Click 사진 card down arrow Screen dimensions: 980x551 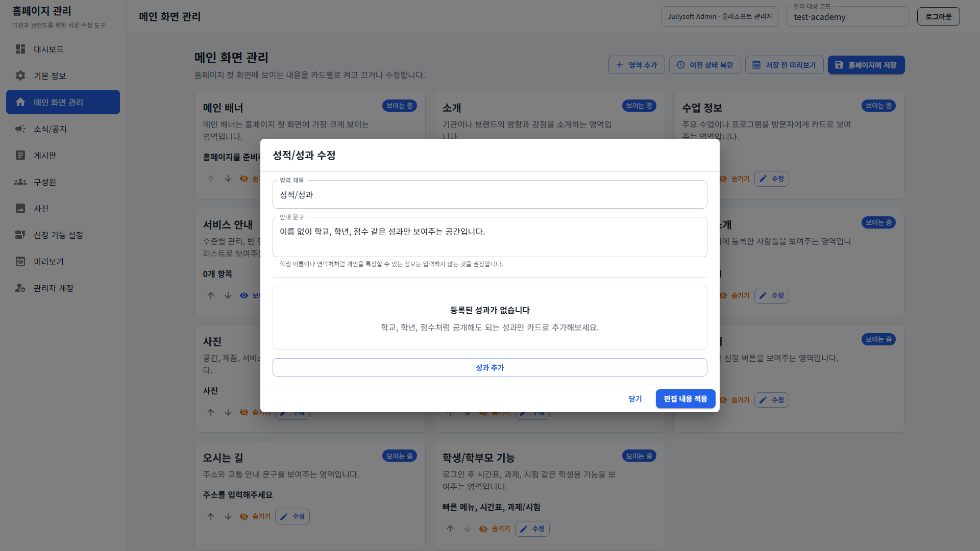click(228, 412)
